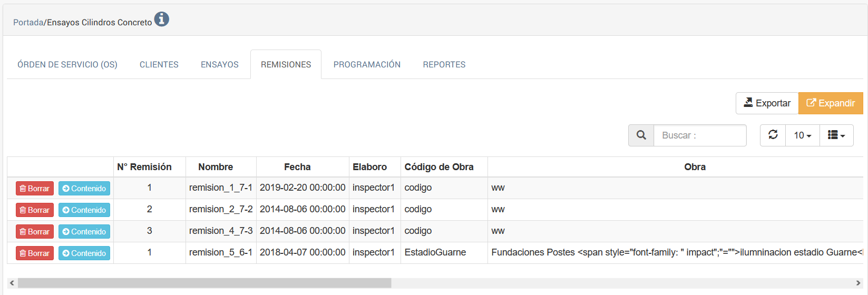Follow the Portada breadcrumb link
The height and width of the screenshot is (295, 868).
[28, 23]
